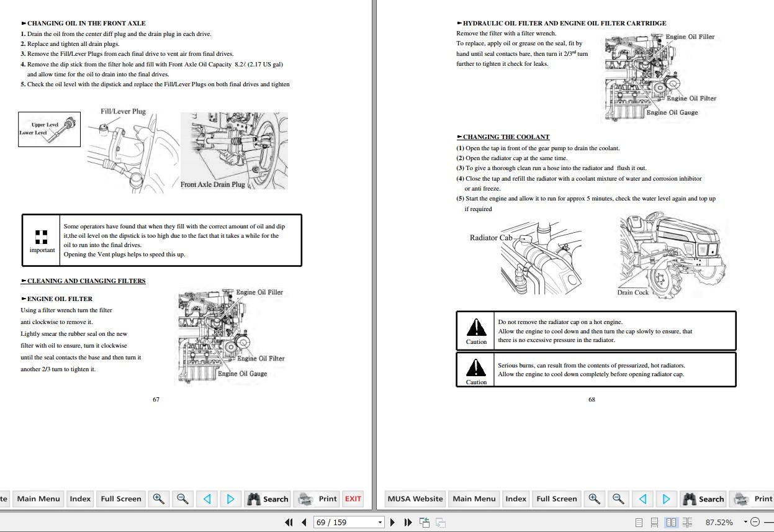Click the second Caution warning triangle icon
Image resolution: width=774 pixels, height=532 pixels.
tap(476, 367)
